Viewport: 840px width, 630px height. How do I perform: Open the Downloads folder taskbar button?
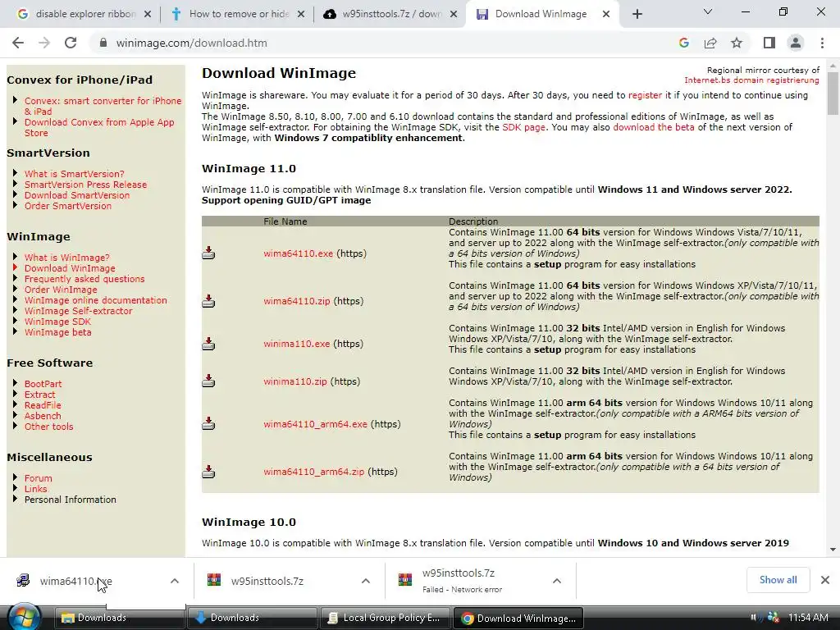(119, 618)
